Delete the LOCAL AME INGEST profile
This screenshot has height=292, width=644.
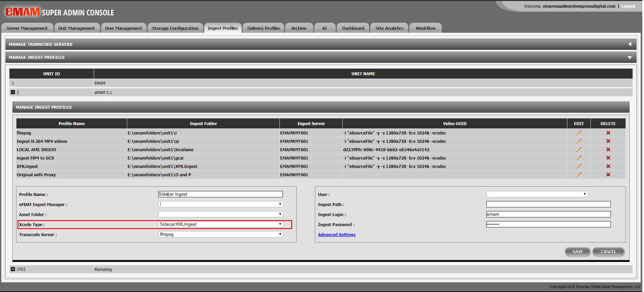tap(608, 150)
